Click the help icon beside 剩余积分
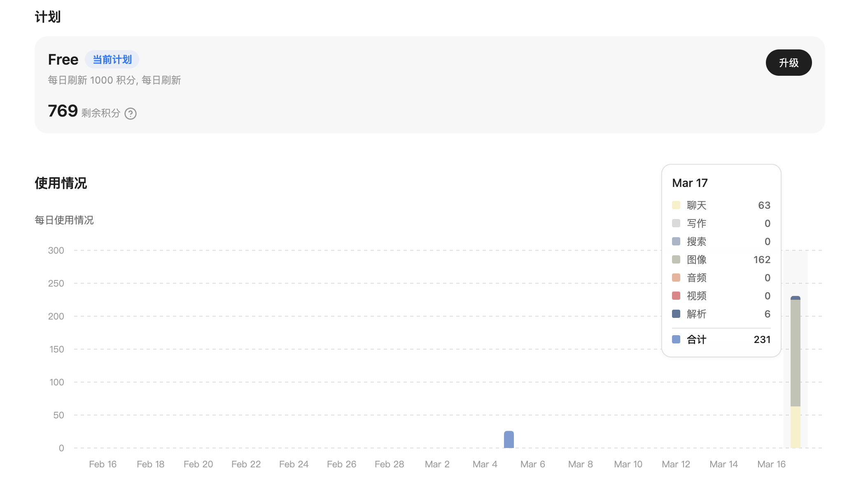Screen dimensions: 868x504 (131, 114)
